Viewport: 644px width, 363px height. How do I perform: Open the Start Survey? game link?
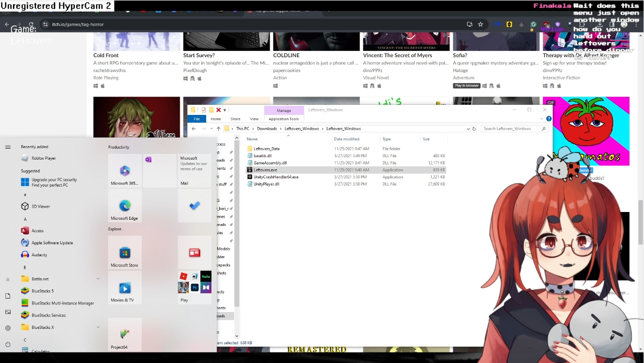coord(199,55)
